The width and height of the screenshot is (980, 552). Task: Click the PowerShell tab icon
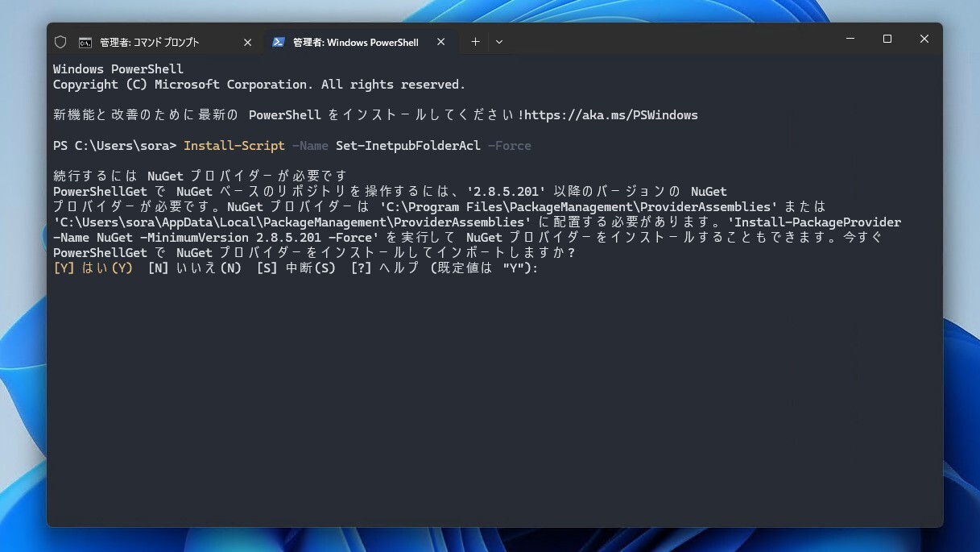click(279, 42)
